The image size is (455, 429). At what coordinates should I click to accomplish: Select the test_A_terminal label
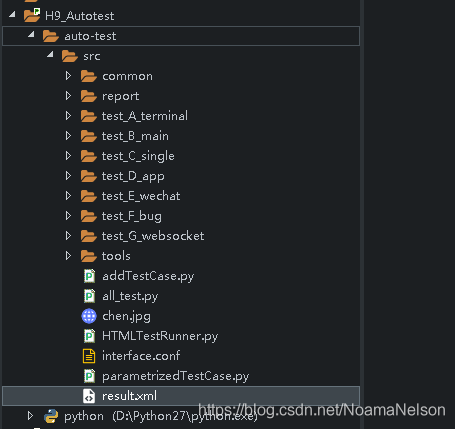coord(145,116)
